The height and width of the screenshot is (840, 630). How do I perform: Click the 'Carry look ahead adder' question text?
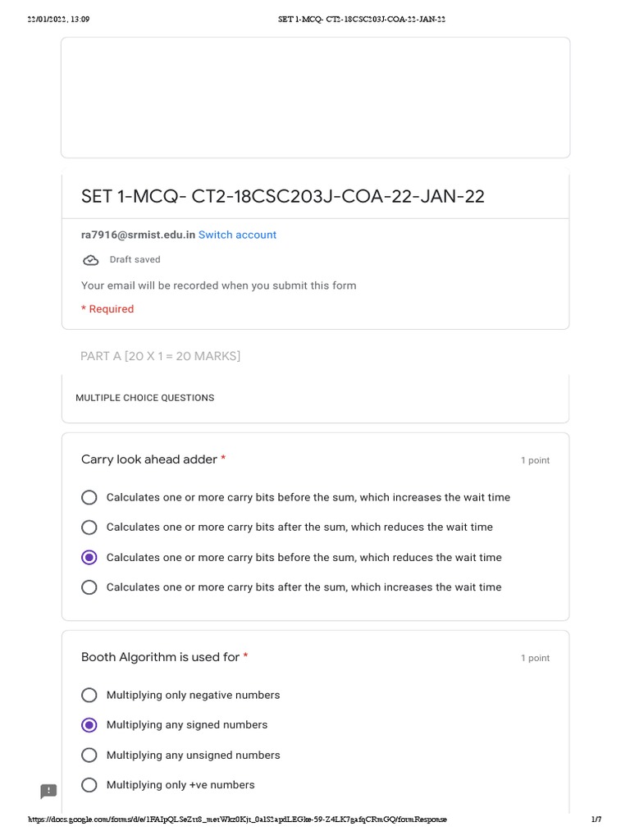coord(148,459)
